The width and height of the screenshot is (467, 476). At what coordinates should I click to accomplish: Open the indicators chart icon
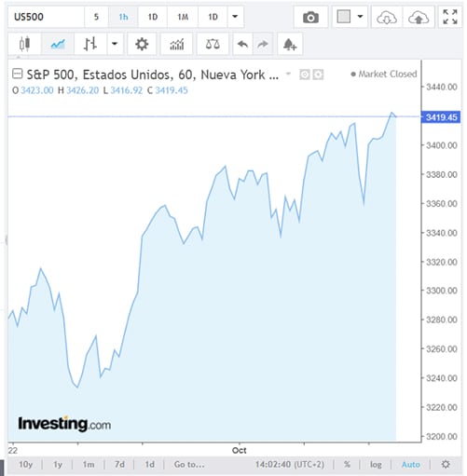(177, 44)
